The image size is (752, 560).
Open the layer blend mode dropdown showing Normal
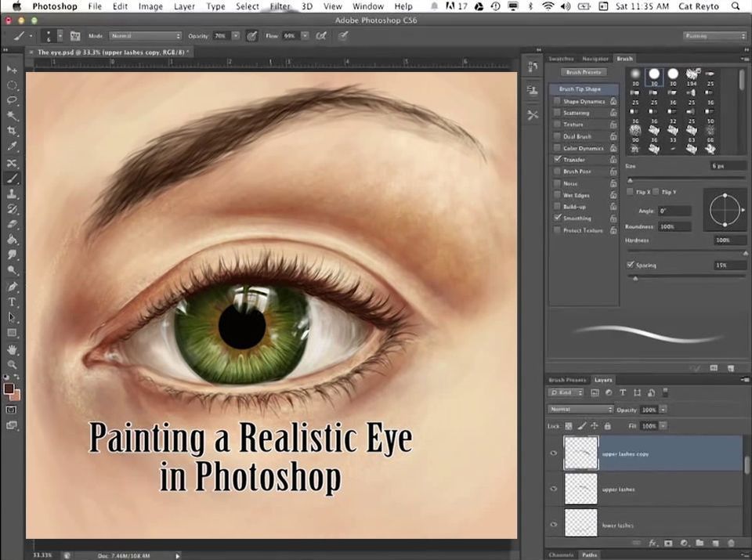tap(580, 409)
